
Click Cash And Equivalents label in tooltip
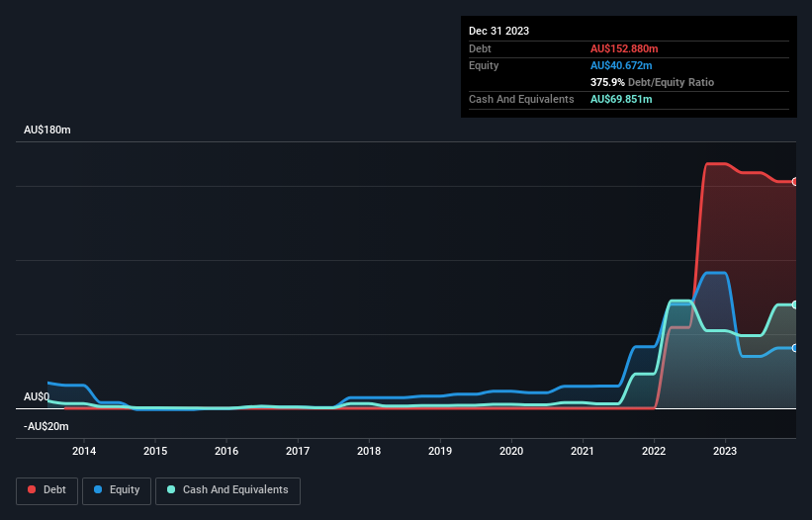pos(521,99)
